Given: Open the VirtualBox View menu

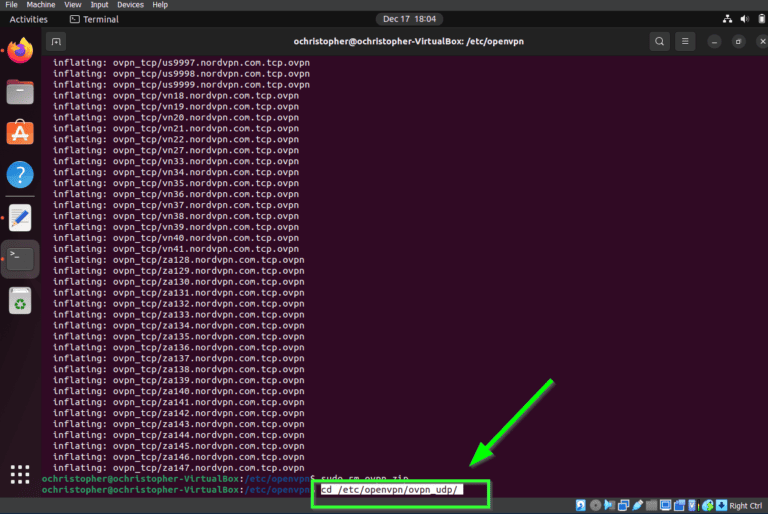Looking at the screenshot, I should click(73, 5).
